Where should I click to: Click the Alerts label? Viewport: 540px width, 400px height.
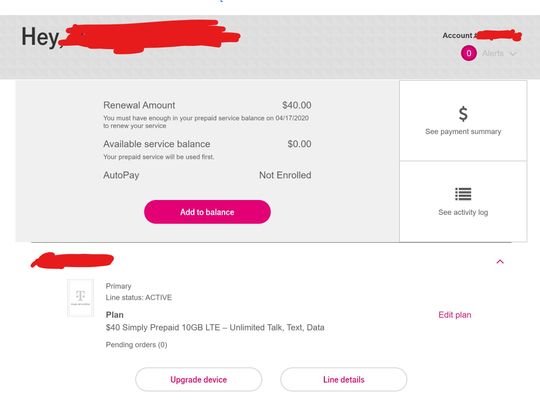point(493,53)
